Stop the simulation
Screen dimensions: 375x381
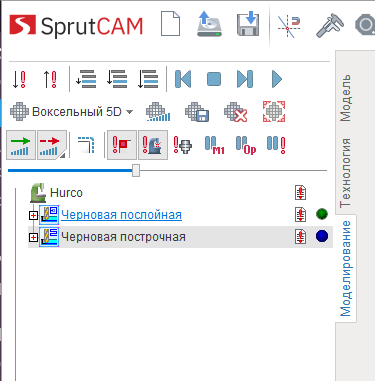(214, 79)
